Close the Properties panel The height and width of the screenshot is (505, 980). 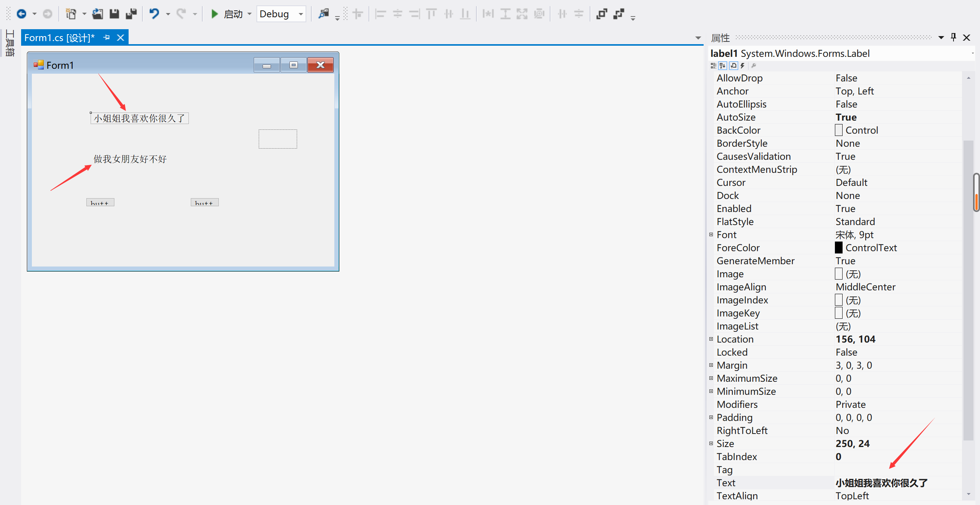tap(967, 38)
